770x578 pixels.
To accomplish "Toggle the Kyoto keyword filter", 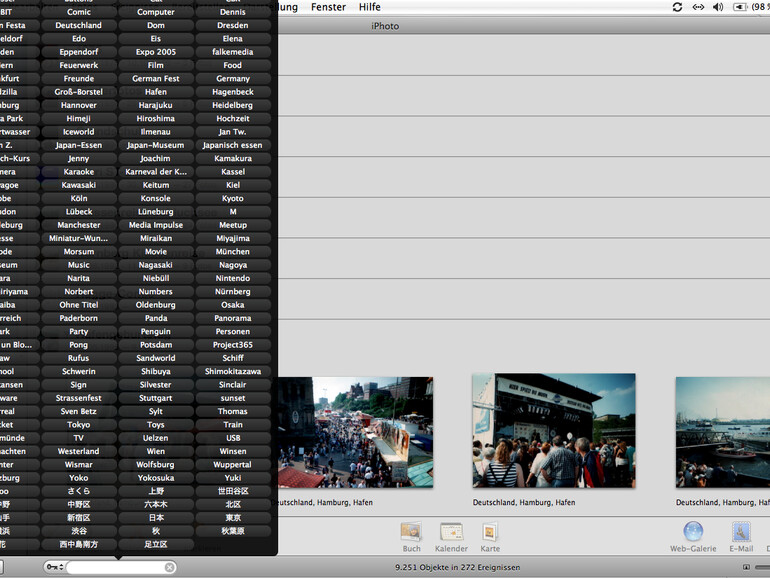I will tap(233, 199).
